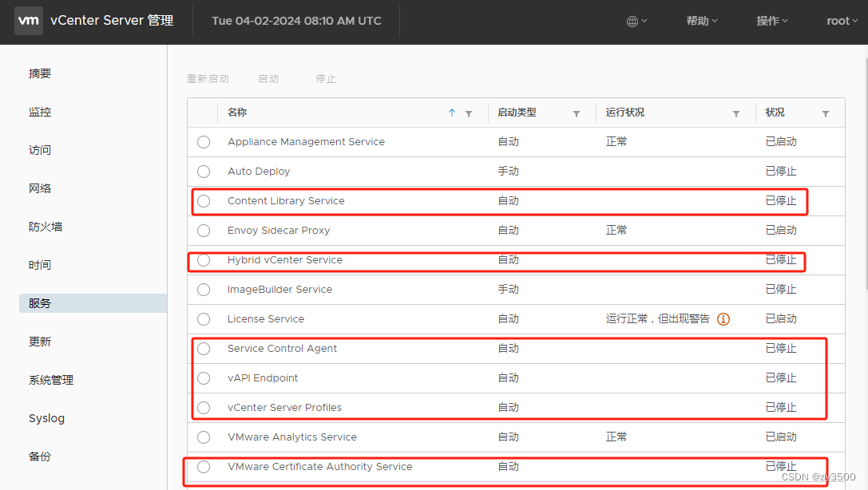Open the 状况 column filter icon
868x490 pixels.
pyautogui.click(x=826, y=113)
